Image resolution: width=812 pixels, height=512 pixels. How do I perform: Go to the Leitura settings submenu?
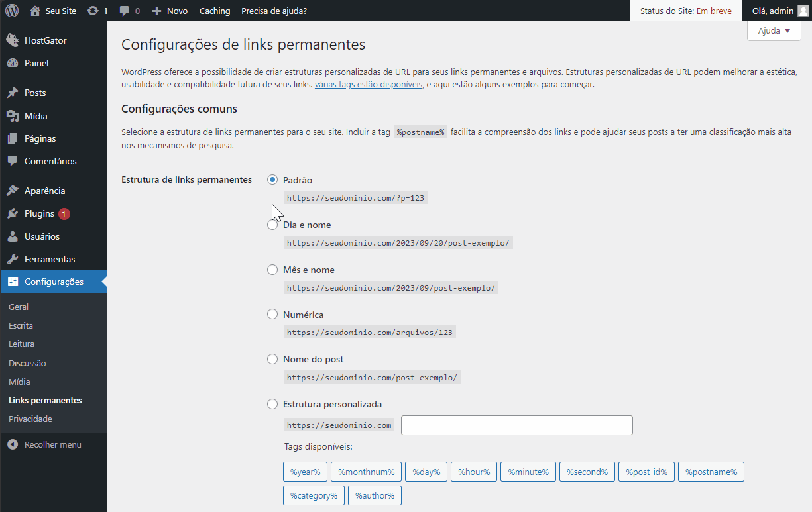(x=21, y=344)
